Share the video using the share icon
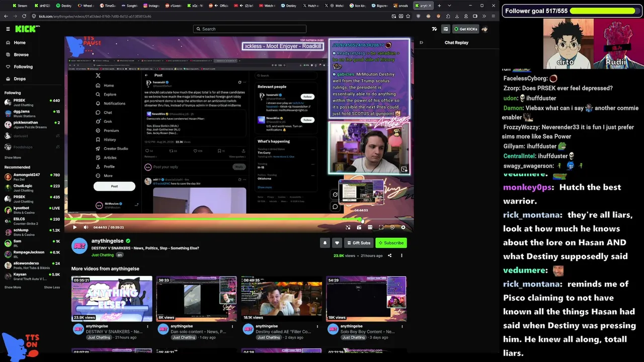Screen dimensions: 644x362 click(x=389, y=255)
